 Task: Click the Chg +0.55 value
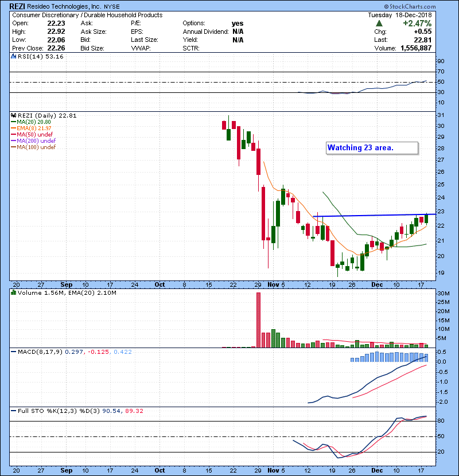[x=422, y=32]
